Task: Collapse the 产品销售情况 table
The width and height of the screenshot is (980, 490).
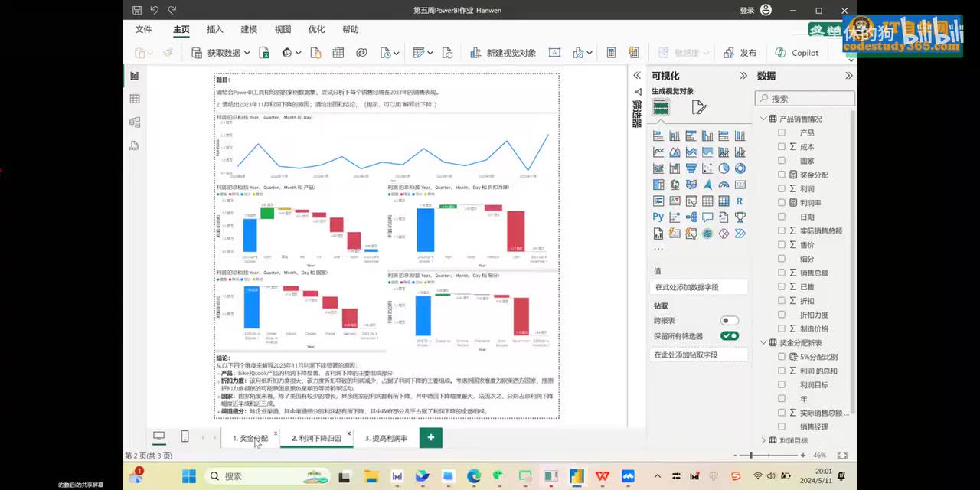Action: point(763,119)
